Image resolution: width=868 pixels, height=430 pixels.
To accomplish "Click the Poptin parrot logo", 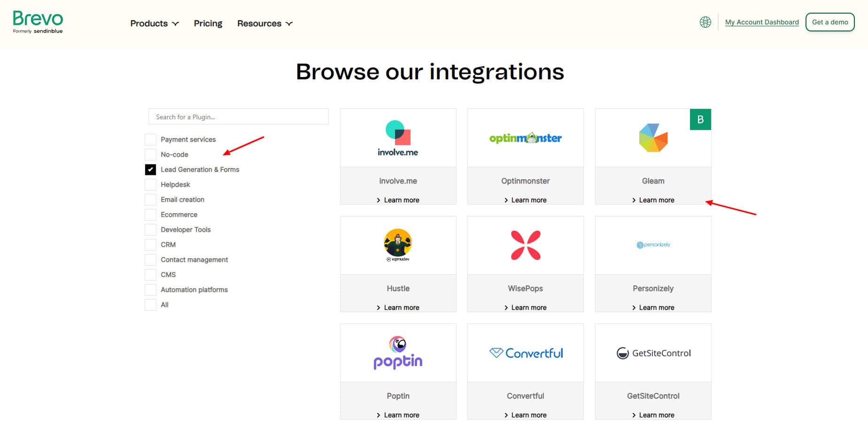I will tap(398, 353).
